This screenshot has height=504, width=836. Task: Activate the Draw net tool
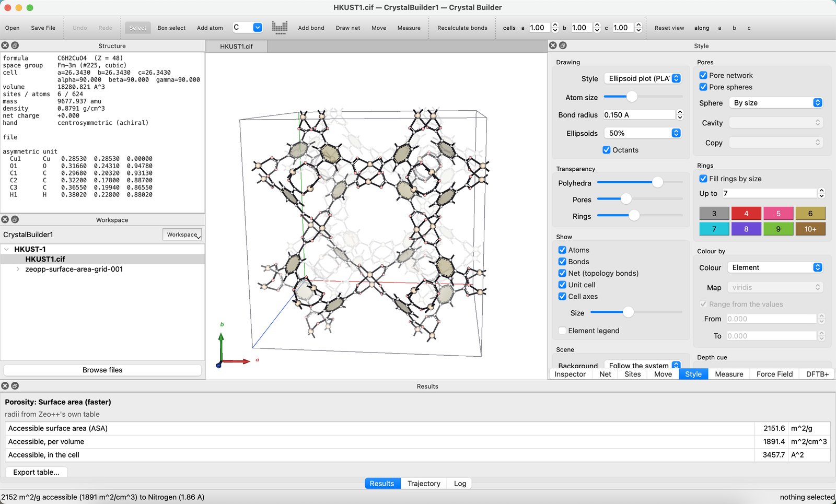347,28
